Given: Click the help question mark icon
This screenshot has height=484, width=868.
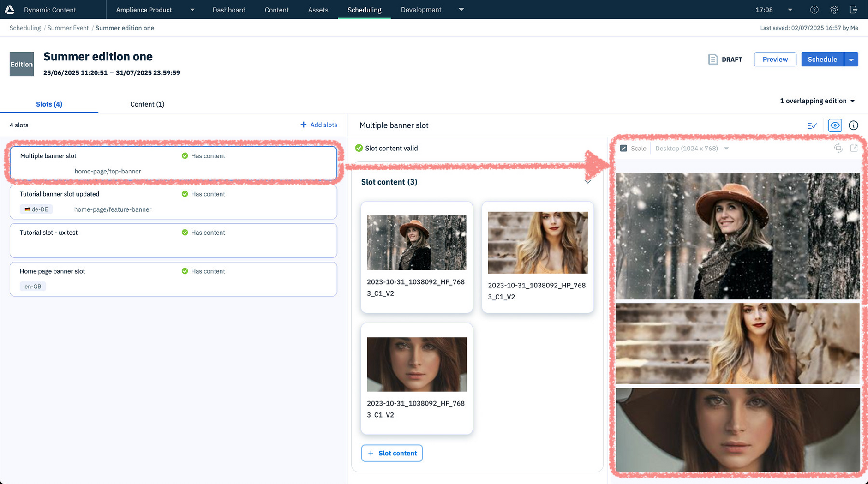Looking at the screenshot, I should (814, 10).
